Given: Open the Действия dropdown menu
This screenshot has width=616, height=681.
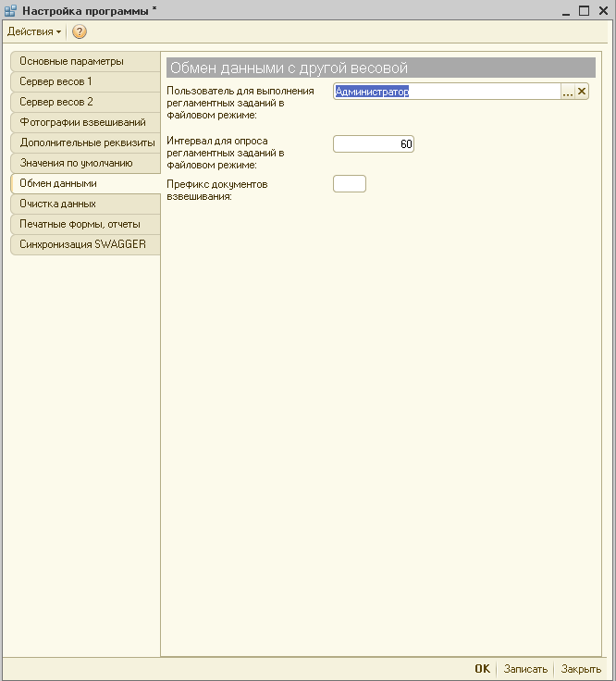Looking at the screenshot, I should click(x=34, y=31).
